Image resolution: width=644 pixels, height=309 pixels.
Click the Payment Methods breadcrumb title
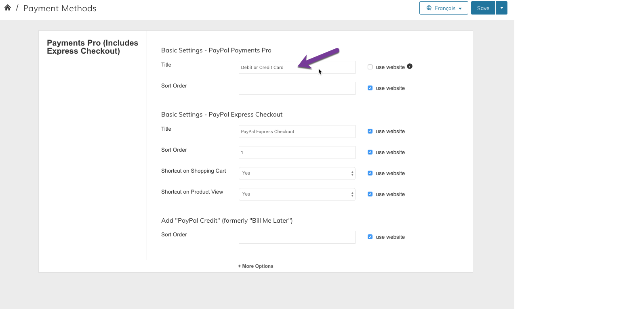[x=60, y=8]
